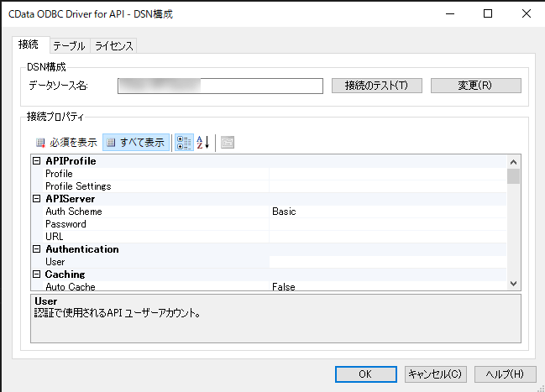Collapse the APIProfile category
The height and width of the screenshot is (392, 545).
(36, 161)
